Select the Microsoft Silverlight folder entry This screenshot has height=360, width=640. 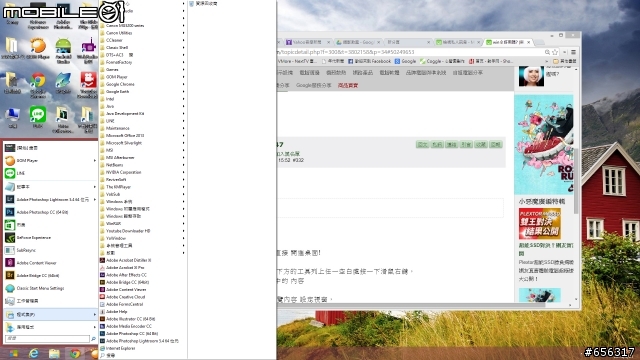tap(142, 143)
